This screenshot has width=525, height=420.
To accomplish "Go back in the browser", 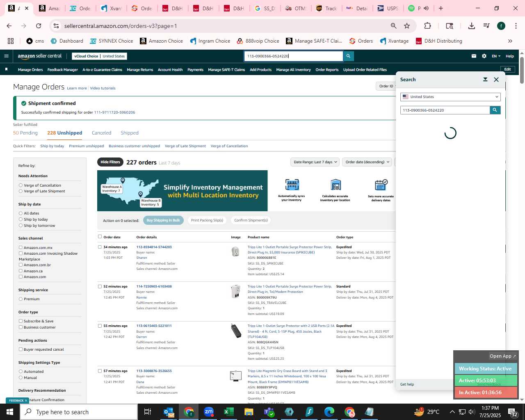I will 9,26.
